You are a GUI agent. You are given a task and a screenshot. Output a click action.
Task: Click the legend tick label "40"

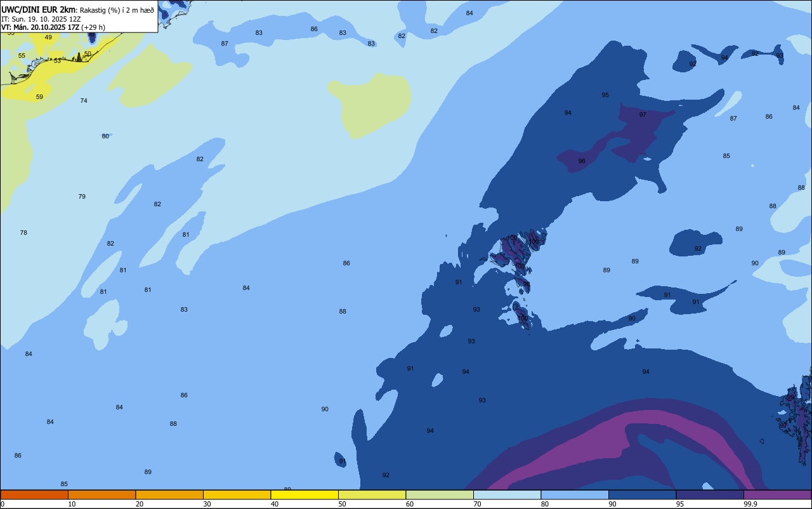pyautogui.click(x=275, y=504)
